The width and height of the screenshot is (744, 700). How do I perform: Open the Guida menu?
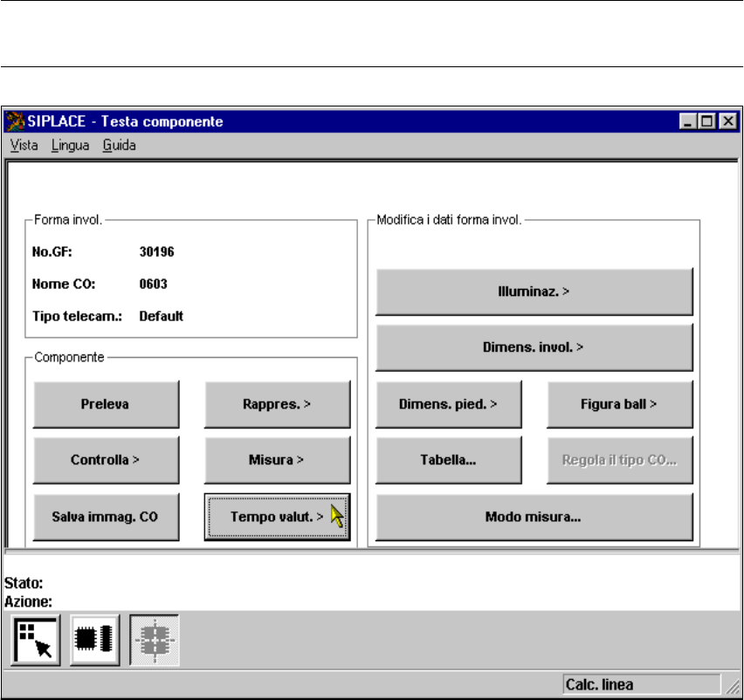point(119,146)
